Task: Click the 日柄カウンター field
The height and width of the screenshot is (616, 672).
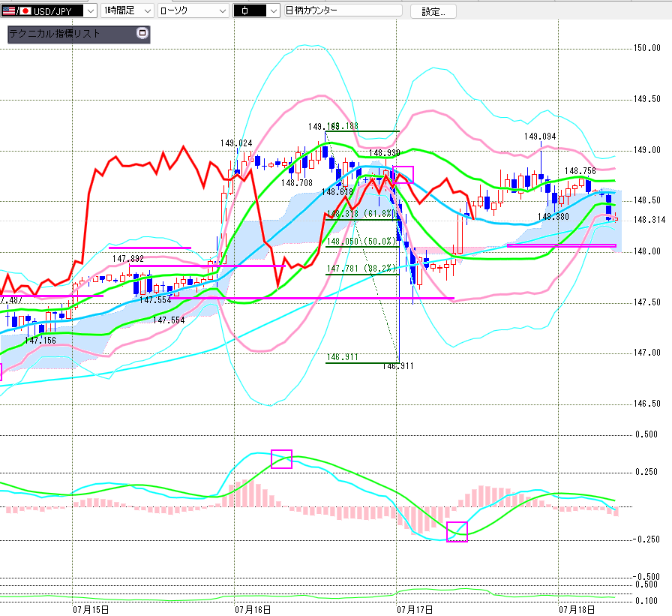Action: (343, 11)
